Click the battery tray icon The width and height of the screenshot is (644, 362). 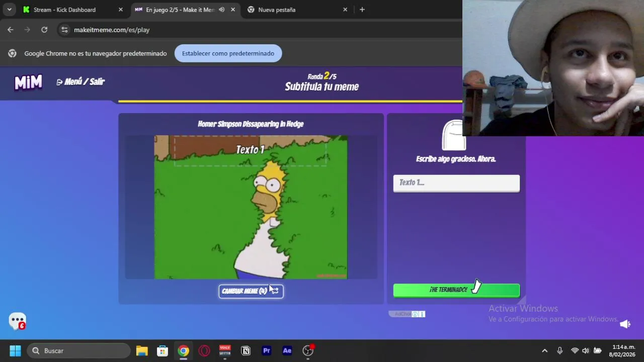point(598,350)
